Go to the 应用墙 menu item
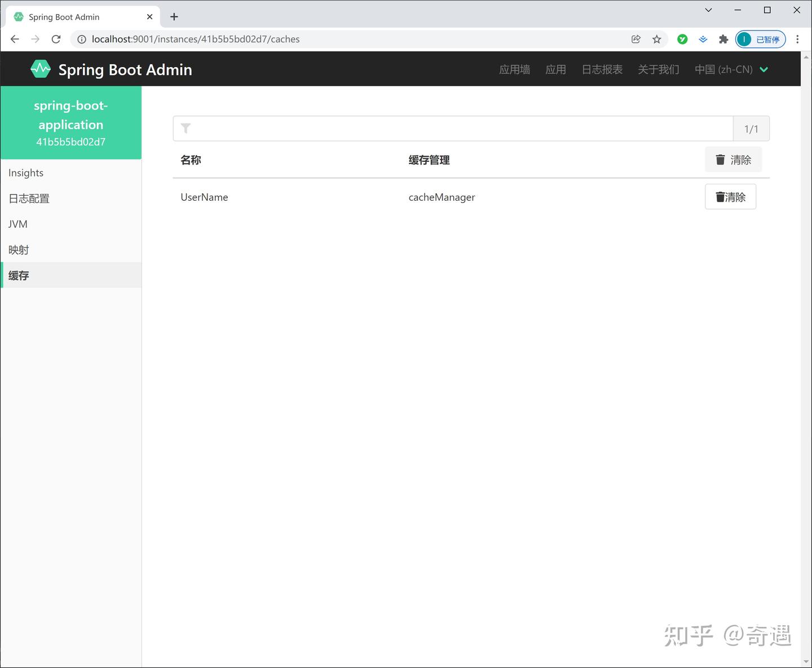Viewport: 812px width, 668px height. pyautogui.click(x=514, y=69)
